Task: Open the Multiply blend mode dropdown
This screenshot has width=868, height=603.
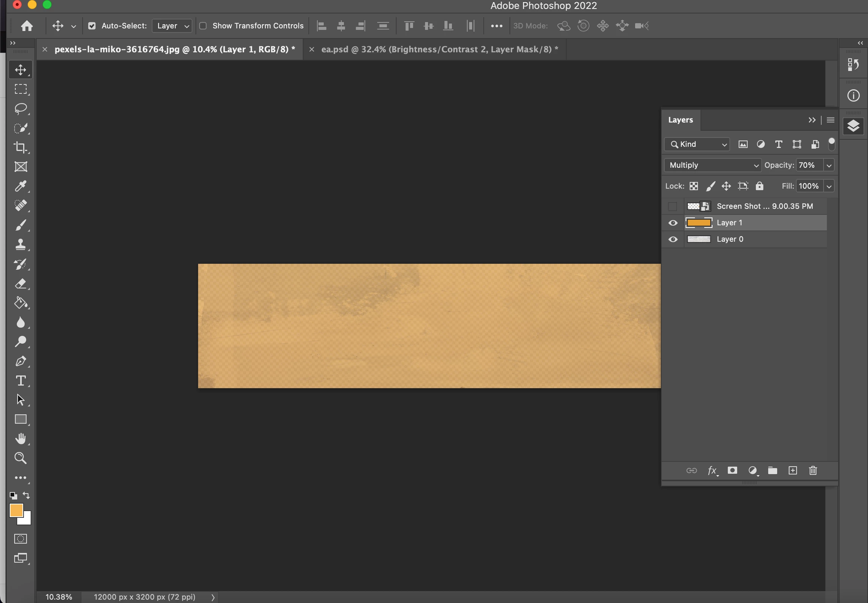Action: [712, 165]
